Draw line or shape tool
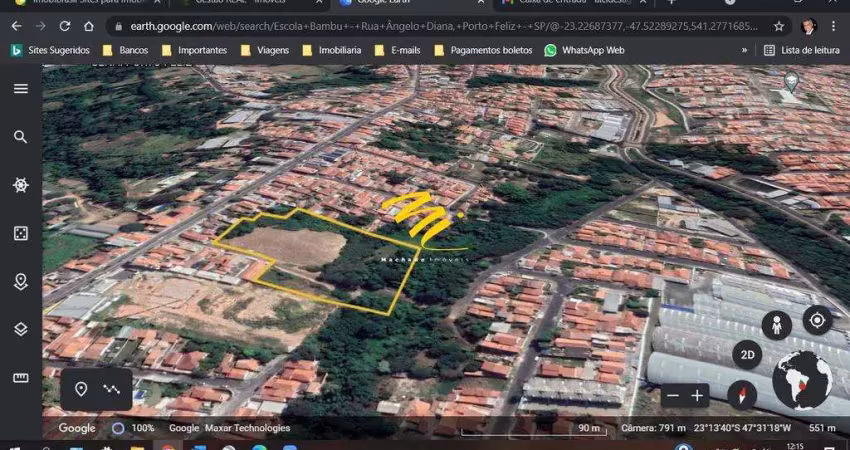This screenshot has height=450, width=850. point(111,389)
